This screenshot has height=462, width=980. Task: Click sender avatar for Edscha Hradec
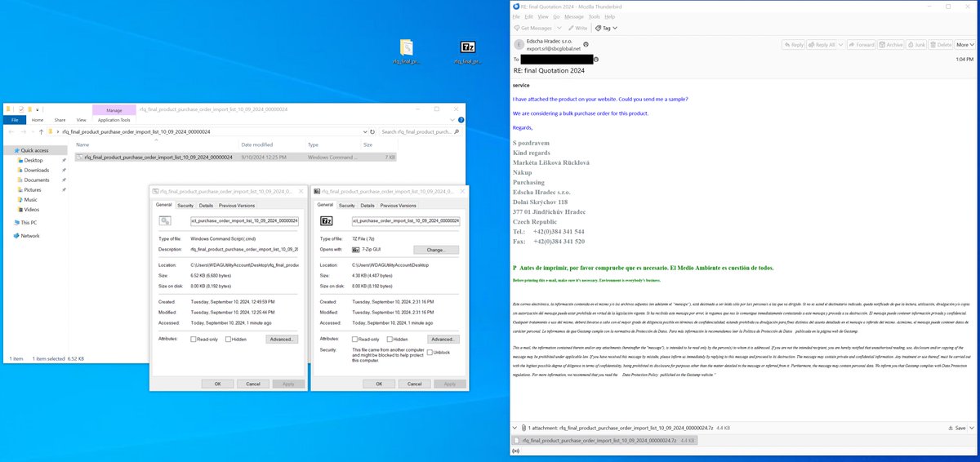coord(519,45)
